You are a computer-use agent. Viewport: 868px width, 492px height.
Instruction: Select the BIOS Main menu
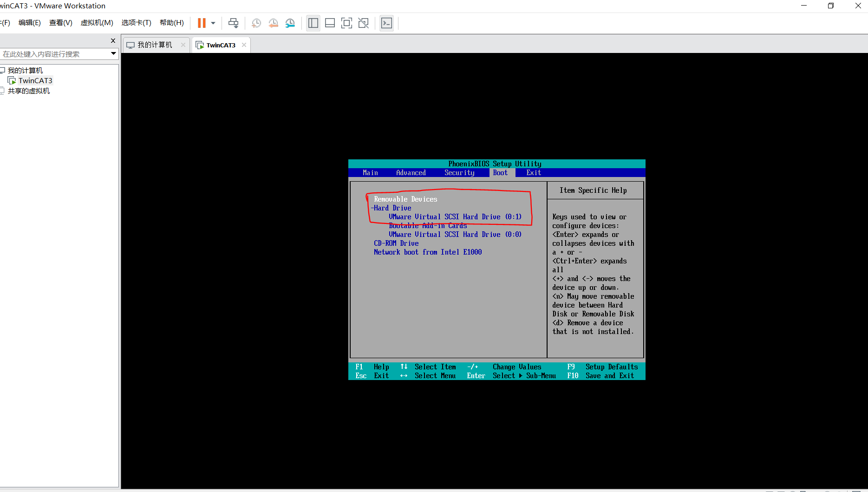pos(370,173)
